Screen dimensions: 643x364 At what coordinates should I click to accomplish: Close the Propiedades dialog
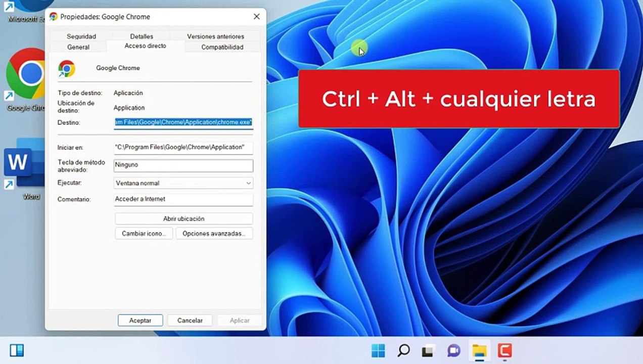pos(257,17)
